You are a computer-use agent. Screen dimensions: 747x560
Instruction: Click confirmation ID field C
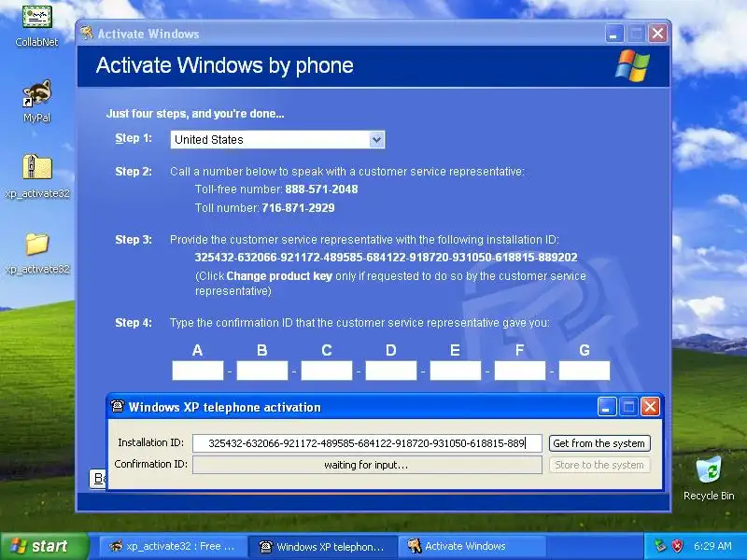(326, 371)
